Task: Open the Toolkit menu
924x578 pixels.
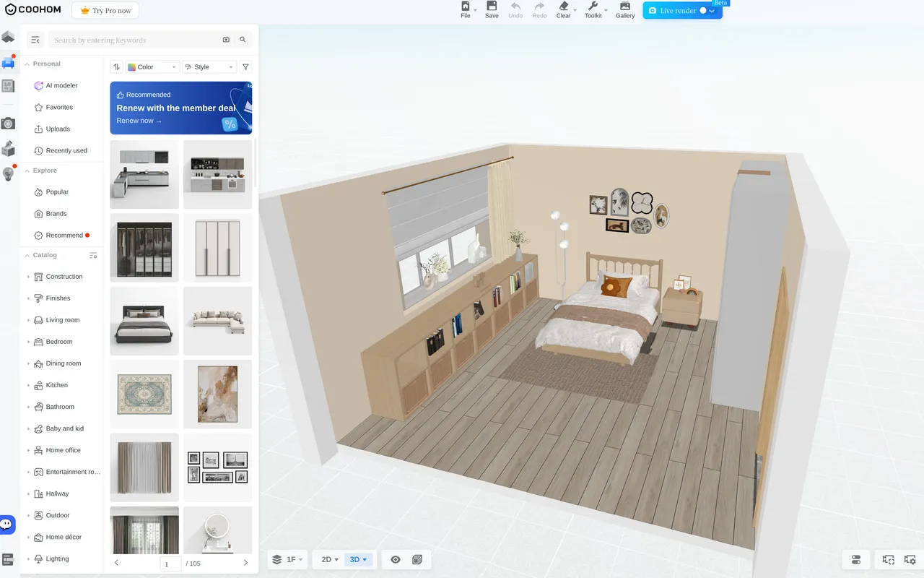Action: click(x=593, y=9)
